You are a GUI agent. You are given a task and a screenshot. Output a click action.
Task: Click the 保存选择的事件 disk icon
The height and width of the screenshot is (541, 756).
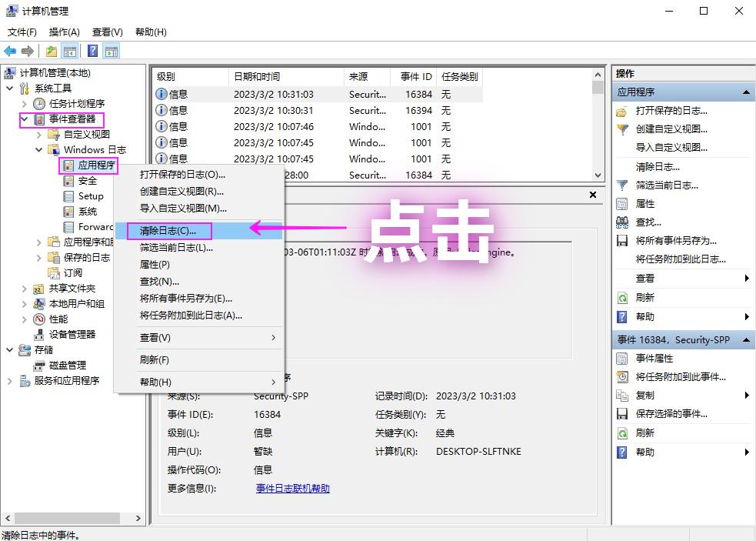622,414
